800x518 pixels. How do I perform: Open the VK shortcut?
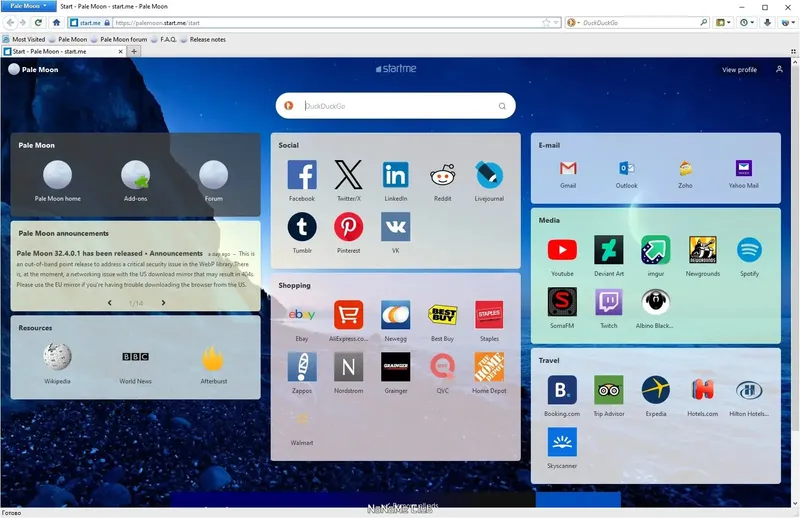(x=395, y=227)
